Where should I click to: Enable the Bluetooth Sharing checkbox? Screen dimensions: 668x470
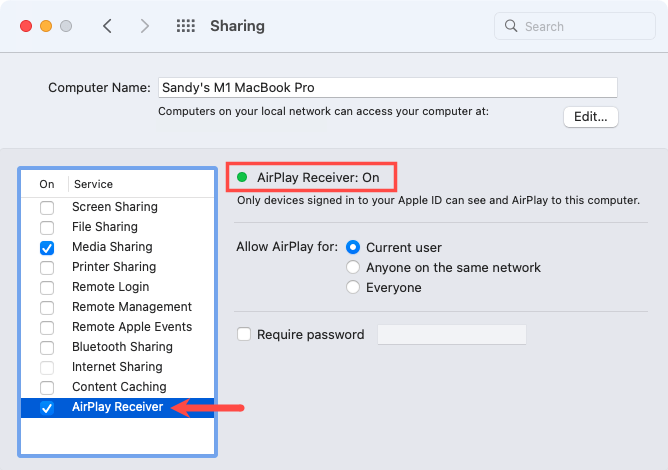(47, 348)
